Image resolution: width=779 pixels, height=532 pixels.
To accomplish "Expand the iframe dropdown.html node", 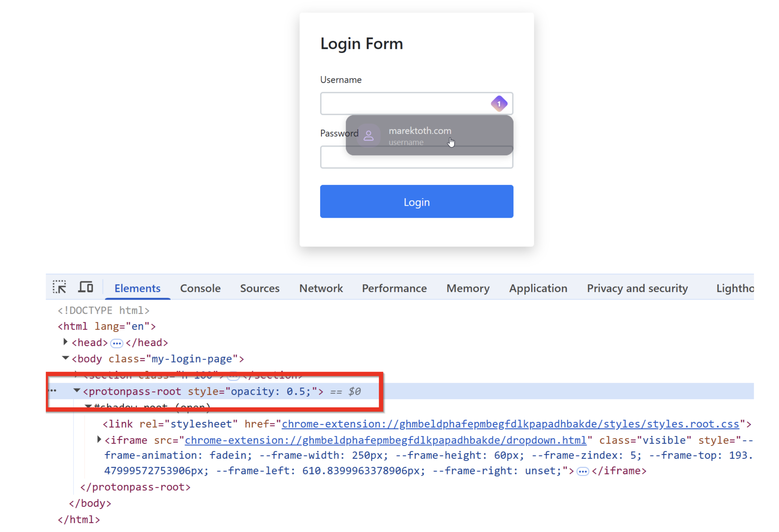I will [x=99, y=440].
